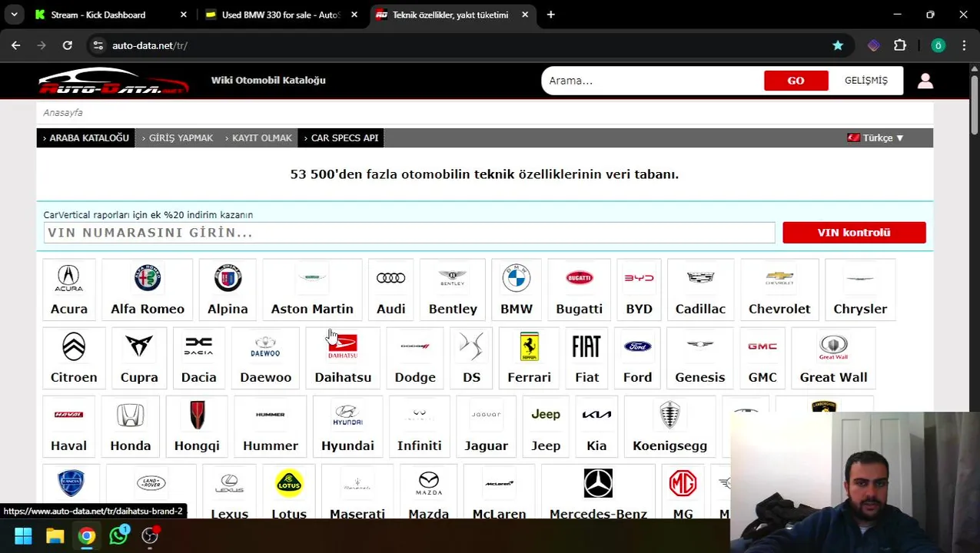Expand the Türkçe language dropdown
980x553 pixels.
pos(876,138)
